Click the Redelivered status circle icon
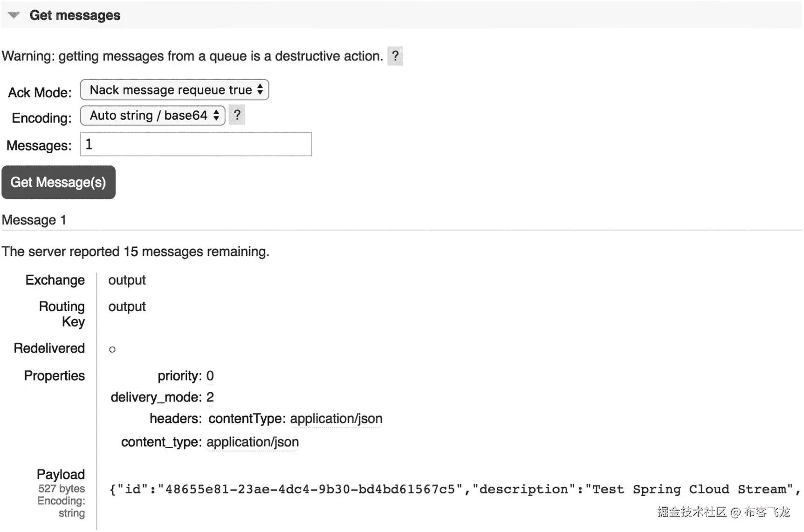 tap(112, 349)
